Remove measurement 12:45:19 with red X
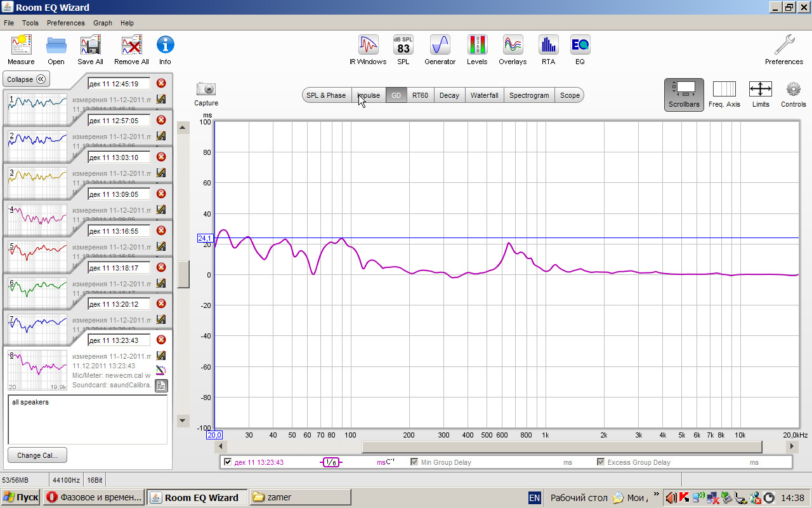This screenshot has width=812, height=508. point(161,83)
